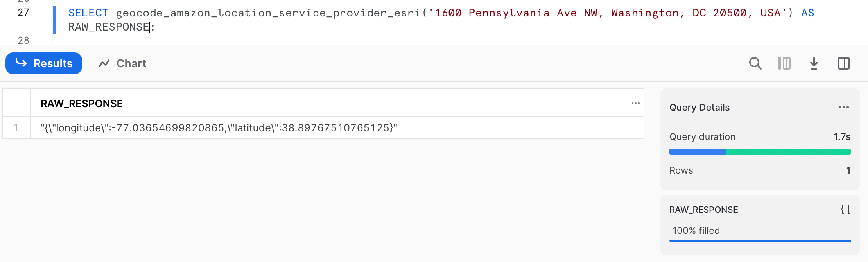Open the results search magnifier icon
Image resolution: width=868 pixels, height=262 pixels.
point(755,63)
